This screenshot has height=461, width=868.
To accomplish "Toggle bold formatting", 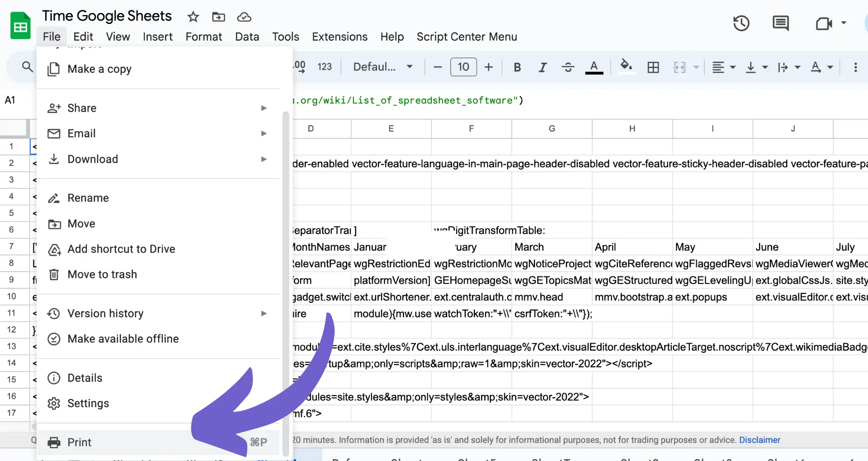I will click(517, 67).
